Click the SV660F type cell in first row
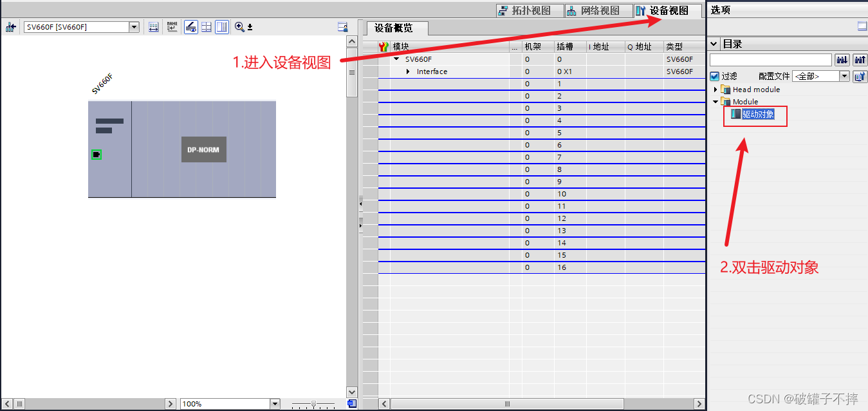 [x=684, y=59]
